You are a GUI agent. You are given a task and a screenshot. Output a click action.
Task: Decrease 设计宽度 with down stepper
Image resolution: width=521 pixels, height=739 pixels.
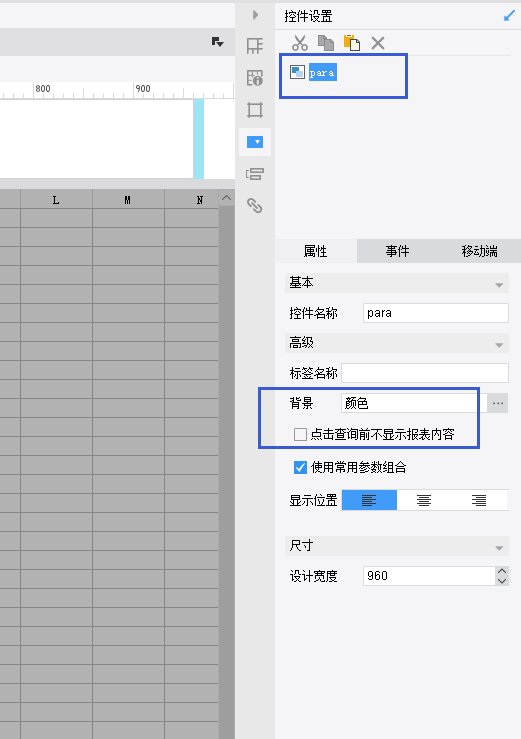502,581
